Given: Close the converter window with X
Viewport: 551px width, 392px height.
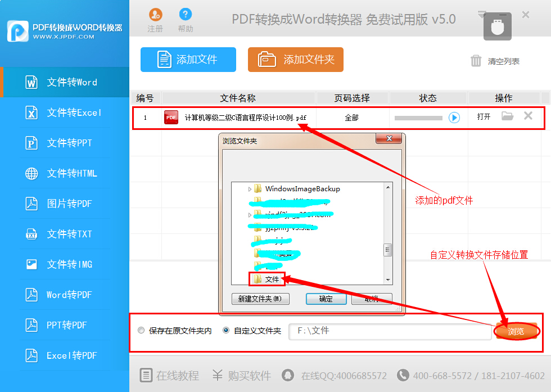Looking at the screenshot, I should click(x=526, y=15).
